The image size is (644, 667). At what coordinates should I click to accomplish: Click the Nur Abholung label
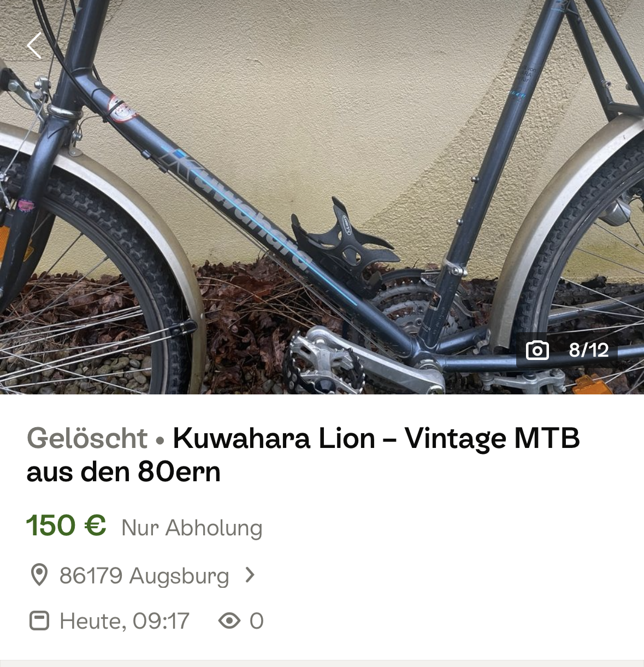(192, 528)
